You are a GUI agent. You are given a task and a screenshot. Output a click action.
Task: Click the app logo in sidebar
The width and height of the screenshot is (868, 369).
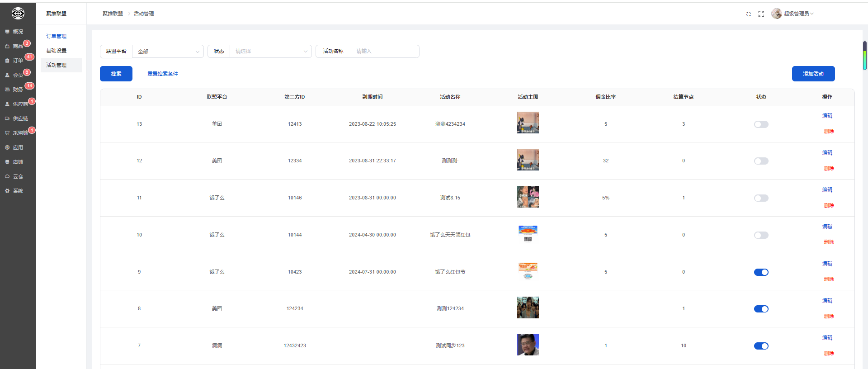point(18,14)
